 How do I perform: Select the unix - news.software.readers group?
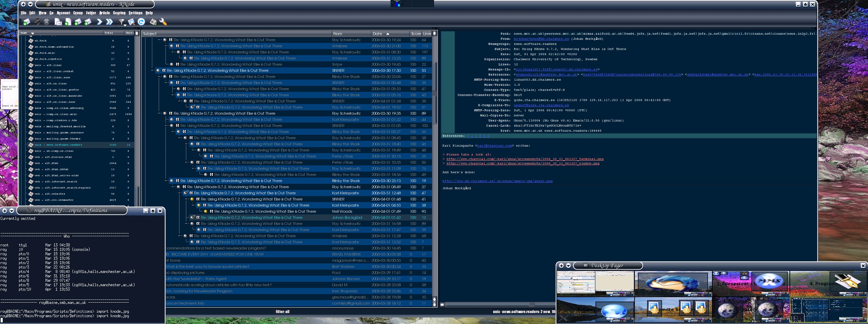(77, 145)
